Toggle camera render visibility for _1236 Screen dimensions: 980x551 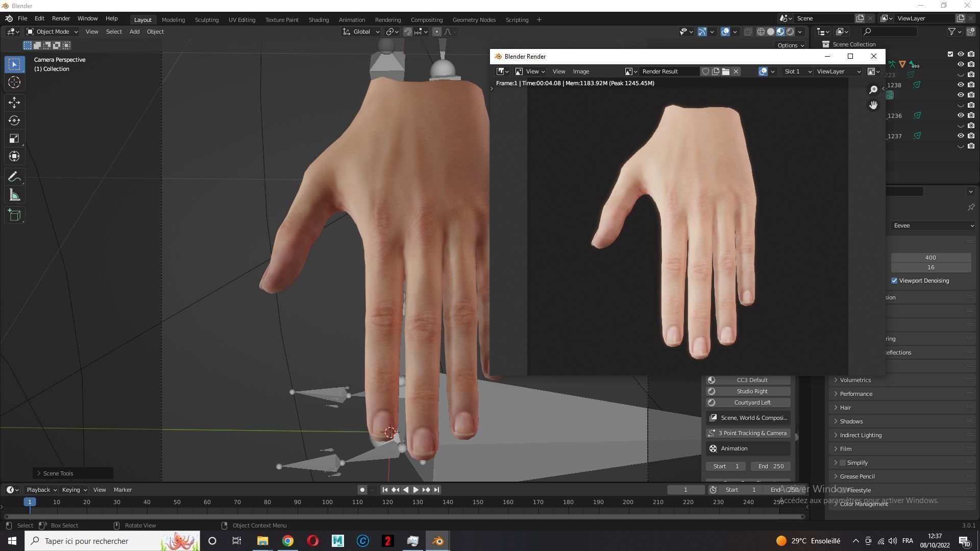[971, 115]
